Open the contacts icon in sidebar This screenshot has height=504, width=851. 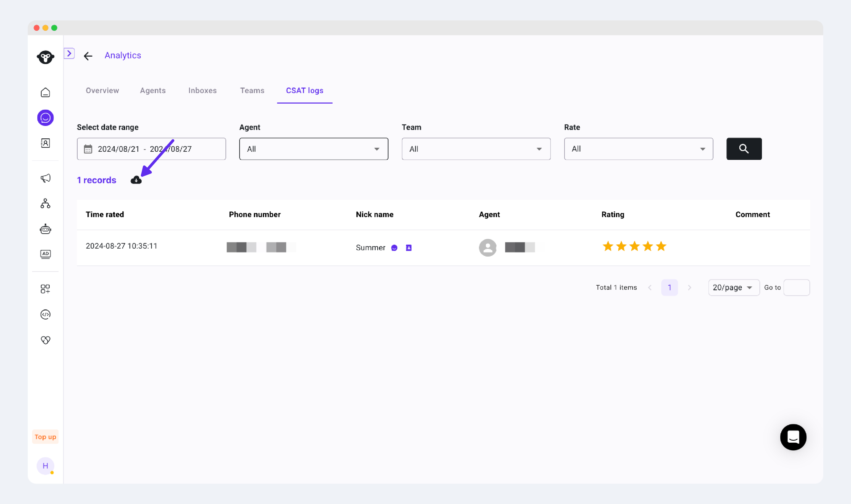pos(45,143)
